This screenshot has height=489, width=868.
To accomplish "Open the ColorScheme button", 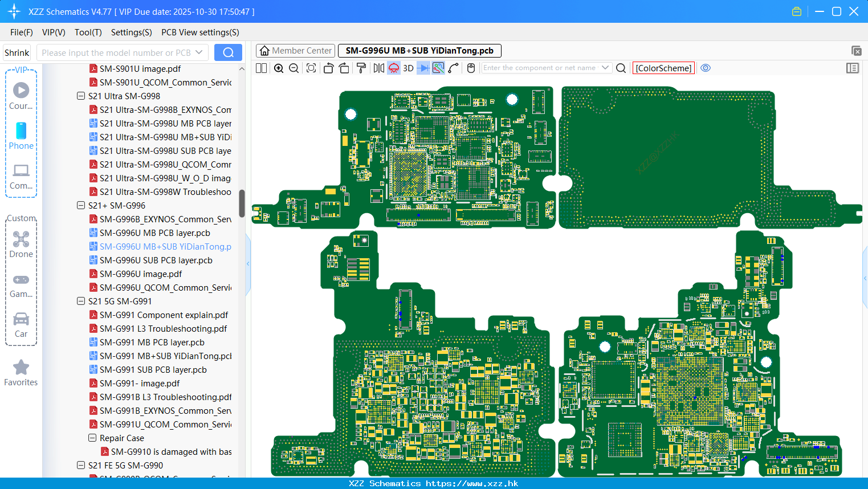I will [663, 68].
